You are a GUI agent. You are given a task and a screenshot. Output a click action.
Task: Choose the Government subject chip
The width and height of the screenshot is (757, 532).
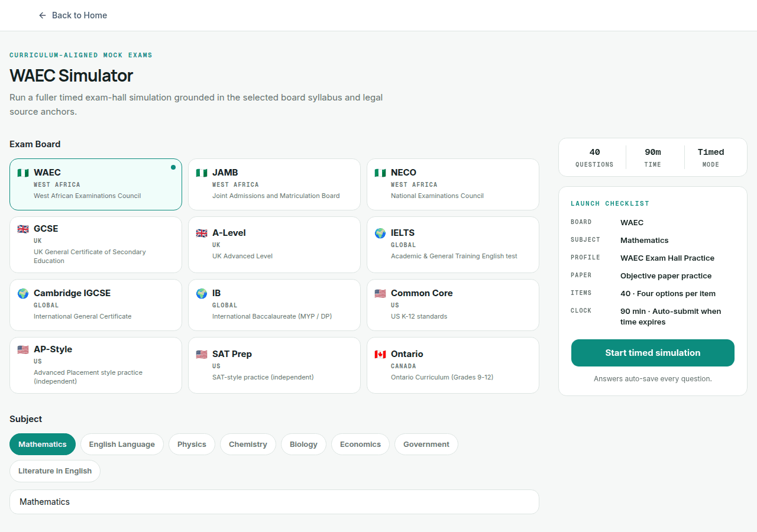426,445
